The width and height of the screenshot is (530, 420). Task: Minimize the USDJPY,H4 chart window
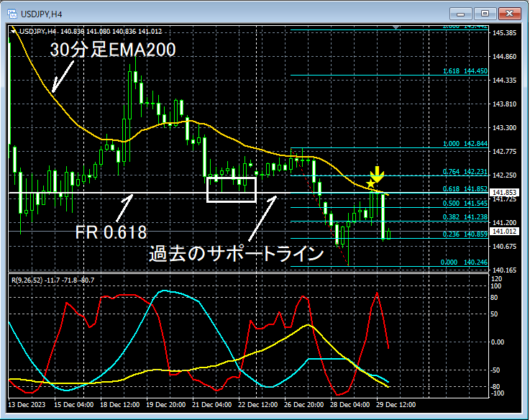(x=460, y=14)
